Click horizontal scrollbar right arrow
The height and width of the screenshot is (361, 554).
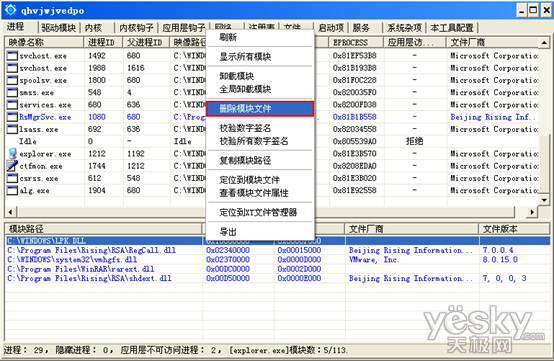(x=532, y=212)
